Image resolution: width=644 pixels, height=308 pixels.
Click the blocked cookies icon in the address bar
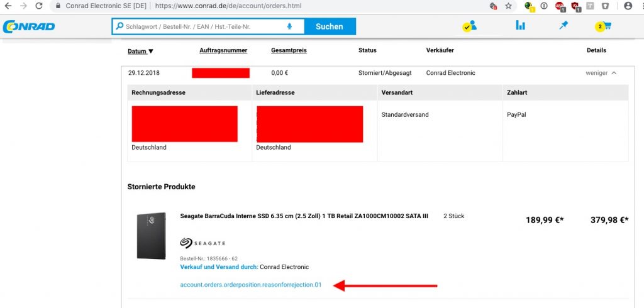(x=494, y=6)
